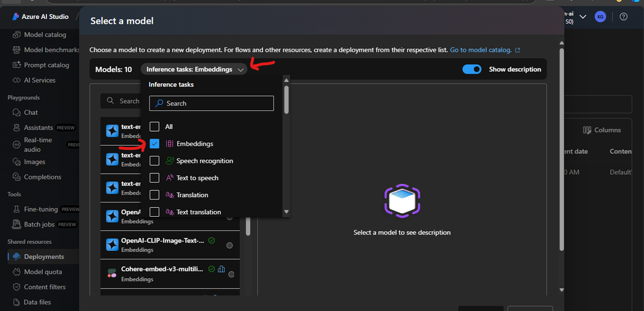Check the All inference tasks checkbox
This screenshot has height=311, width=644.
[x=155, y=126]
